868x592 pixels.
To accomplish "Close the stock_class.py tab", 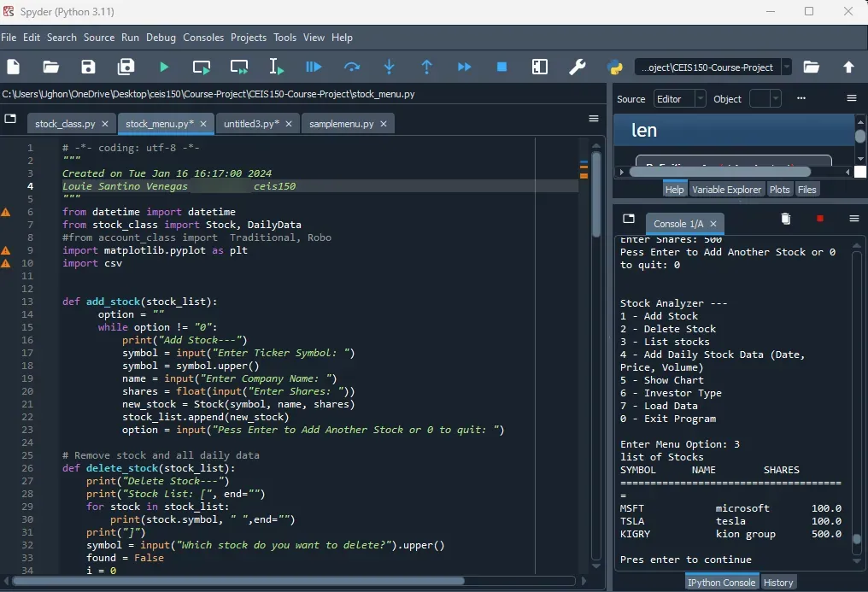I will (x=105, y=124).
